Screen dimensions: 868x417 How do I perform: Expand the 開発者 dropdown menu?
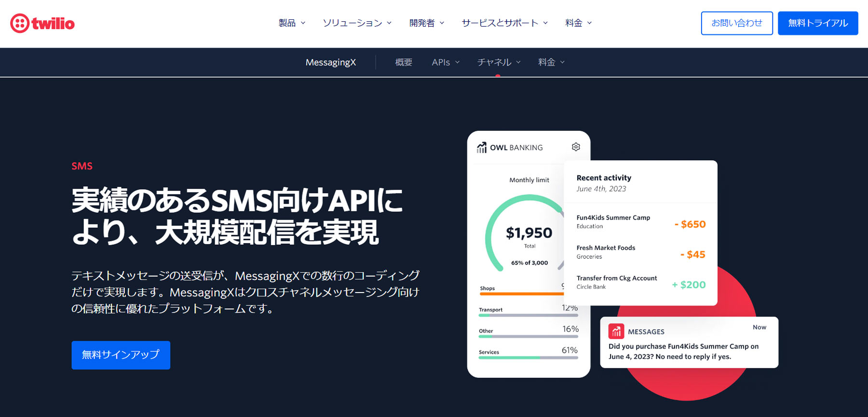tap(427, 23)
